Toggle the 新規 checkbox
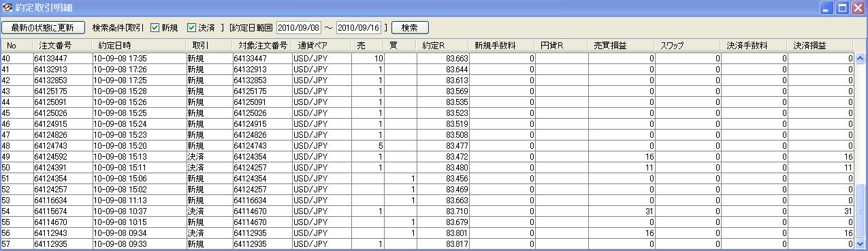868x251 pixels. tap(155, 28)
